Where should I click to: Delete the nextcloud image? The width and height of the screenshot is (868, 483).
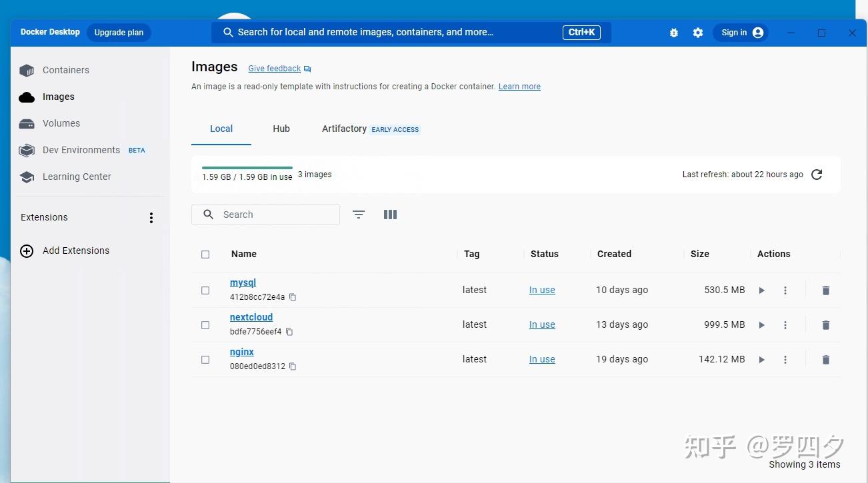point(826,325)
